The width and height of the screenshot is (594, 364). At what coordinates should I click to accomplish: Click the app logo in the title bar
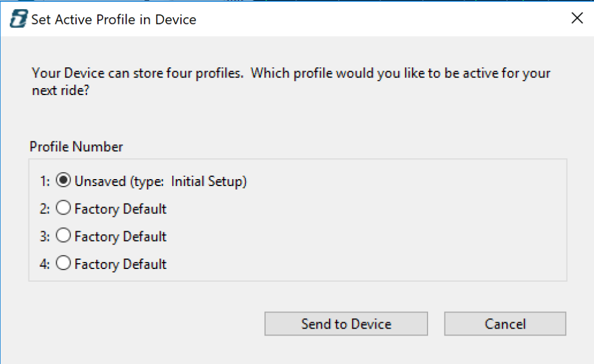click(x=17, y=19)
